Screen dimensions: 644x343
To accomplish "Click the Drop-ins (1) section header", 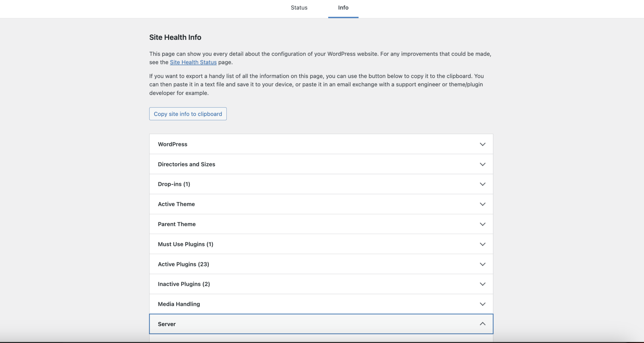I will coord(321,184).
